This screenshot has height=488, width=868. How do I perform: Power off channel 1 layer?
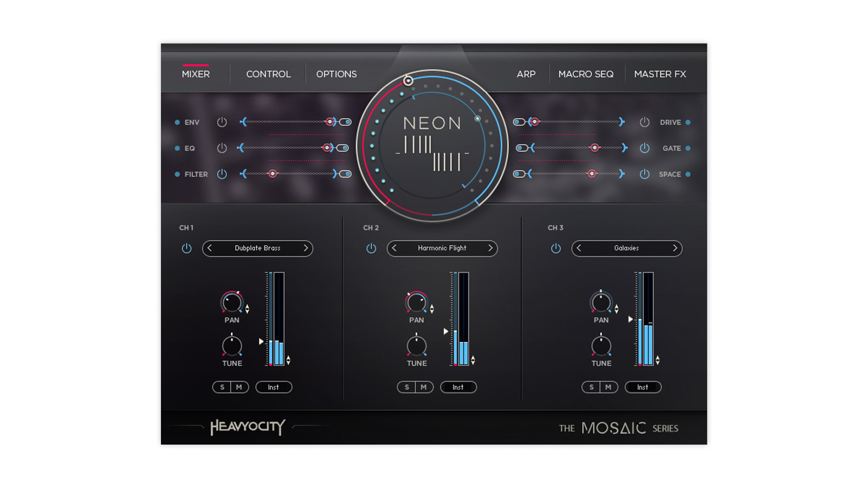pyautogui.click(x=186, y=248)
